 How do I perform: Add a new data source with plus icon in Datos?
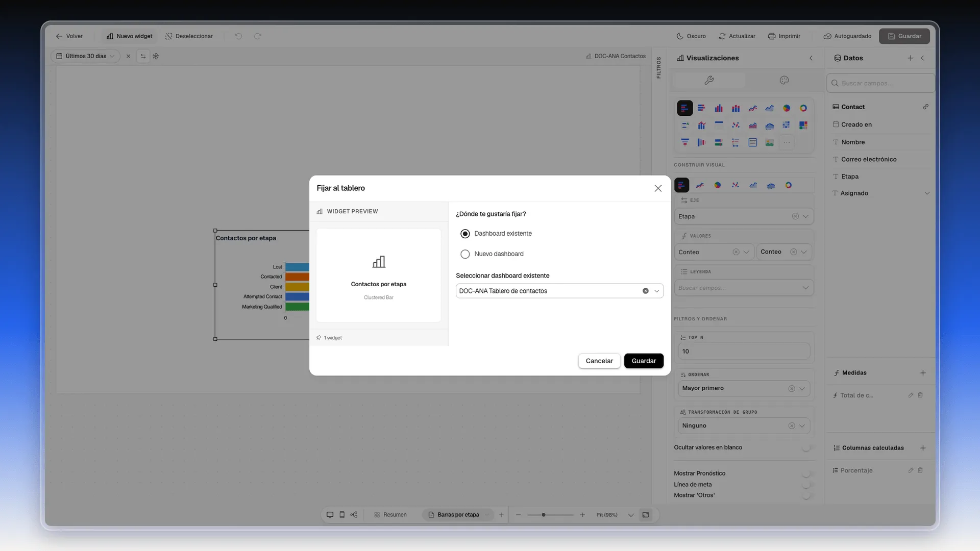pyautogui.click(x=911, y=58)
